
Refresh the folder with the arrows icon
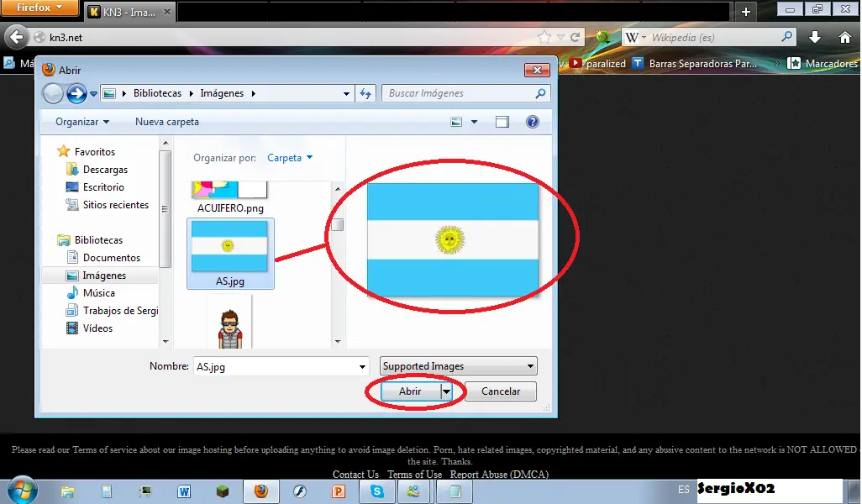click(365, 93)
